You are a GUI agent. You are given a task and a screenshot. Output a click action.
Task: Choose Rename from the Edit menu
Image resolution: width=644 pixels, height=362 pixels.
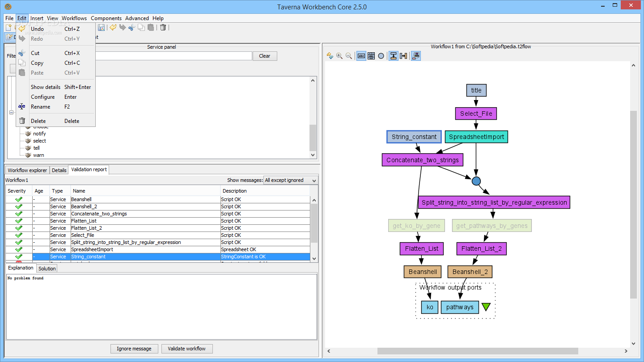click(55, 106)
